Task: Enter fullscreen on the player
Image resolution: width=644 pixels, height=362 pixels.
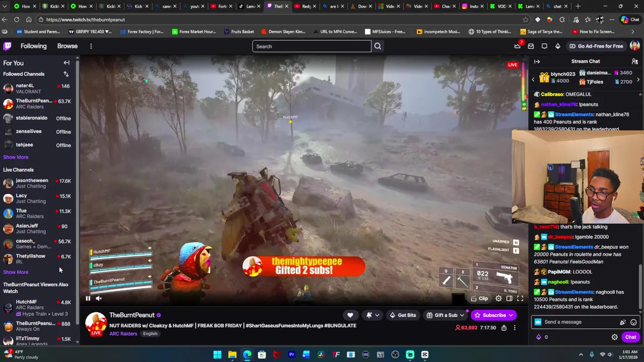Action: tap(520, 299)
